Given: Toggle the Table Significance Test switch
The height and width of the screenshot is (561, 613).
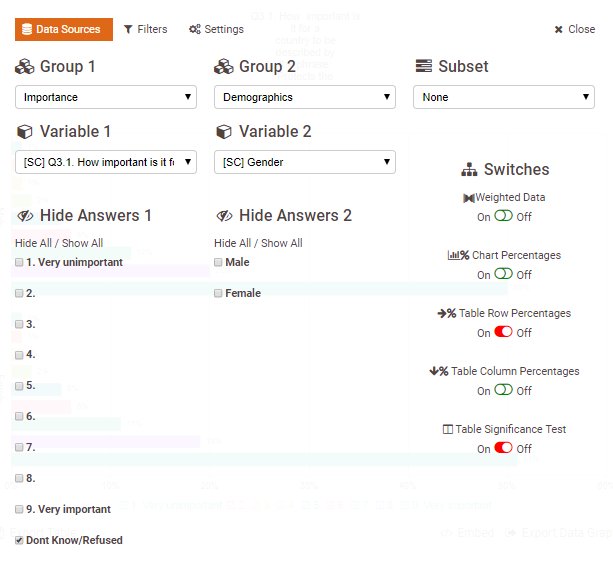Looking at the screenshot, I should pyautogui.click(x=503, y=448).
